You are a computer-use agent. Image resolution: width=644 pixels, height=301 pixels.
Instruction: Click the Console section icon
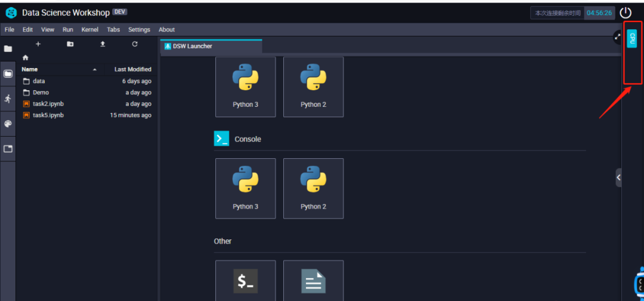pyautogui.click(x=221, y=139)
